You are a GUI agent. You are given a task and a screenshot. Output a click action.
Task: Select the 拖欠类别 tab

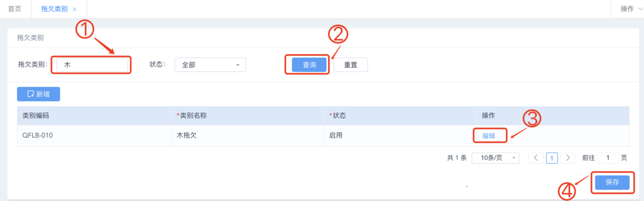[54, 9]
